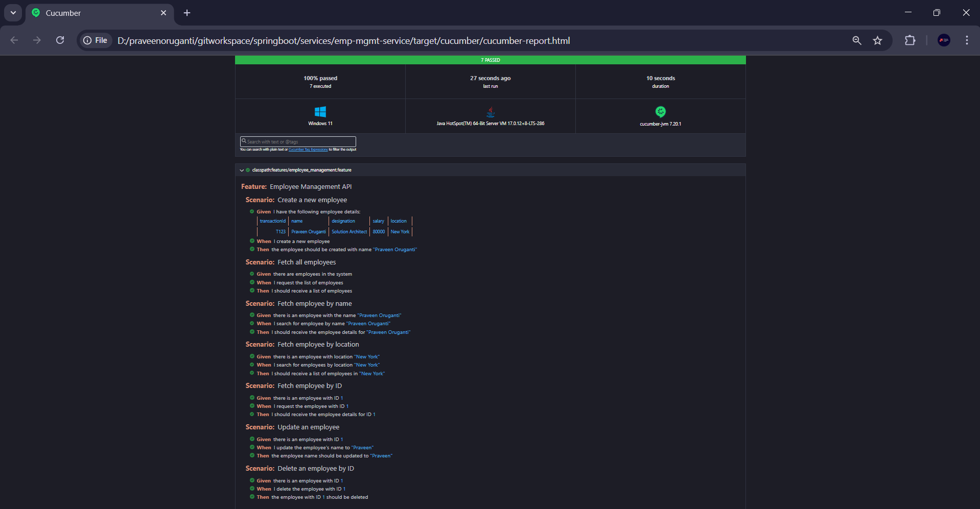Click the search magnifier in filter box
This screenshot has width=980, height=509.
(244, 141)
